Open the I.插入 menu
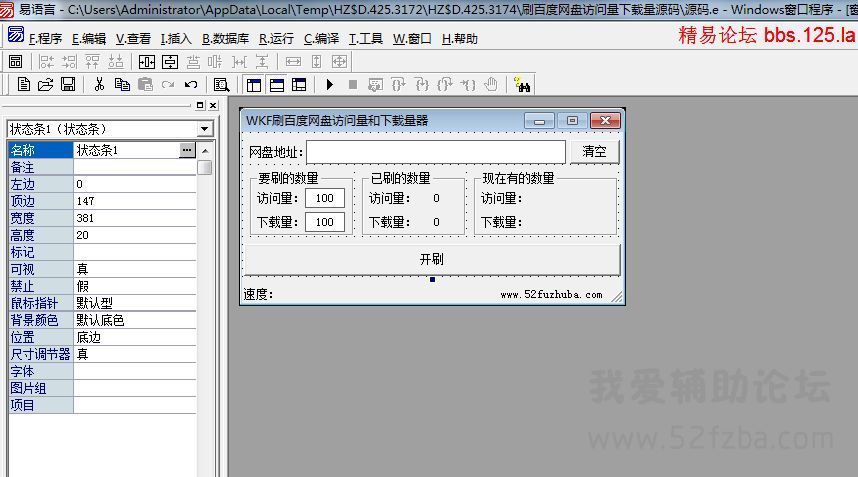The width and height of the screenshot is (858, 477). click(x=176, y=39)
